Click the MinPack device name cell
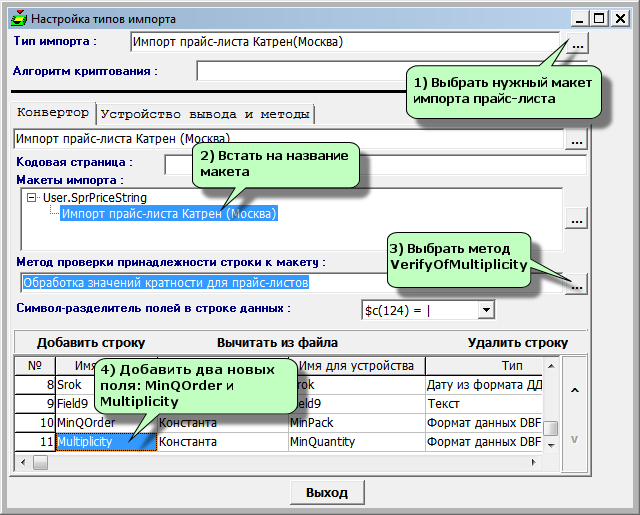Screen dimensions: 640x515 [x=357, y=423]
